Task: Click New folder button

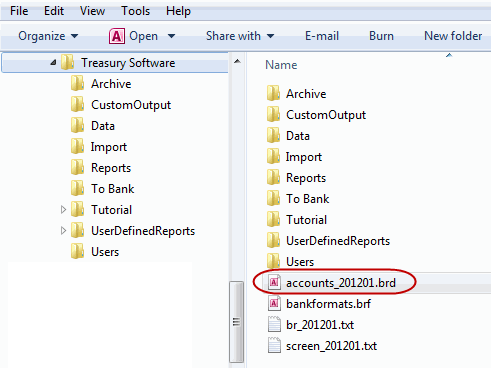Action: point(453,36)
